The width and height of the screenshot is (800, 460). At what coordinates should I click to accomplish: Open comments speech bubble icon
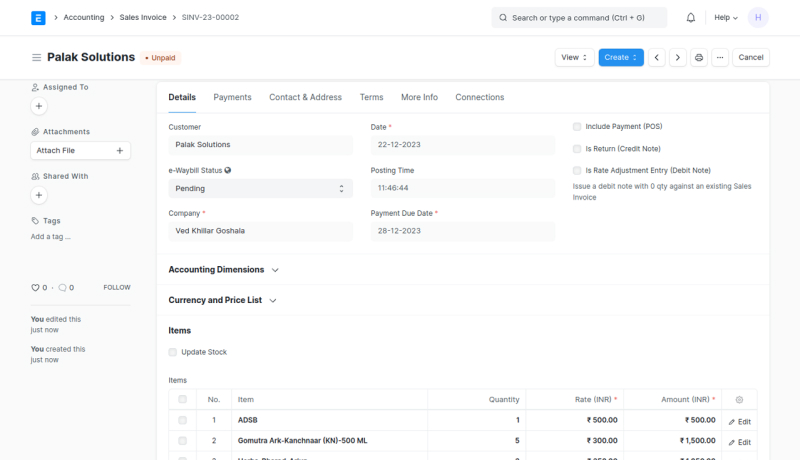click(62, 288)
